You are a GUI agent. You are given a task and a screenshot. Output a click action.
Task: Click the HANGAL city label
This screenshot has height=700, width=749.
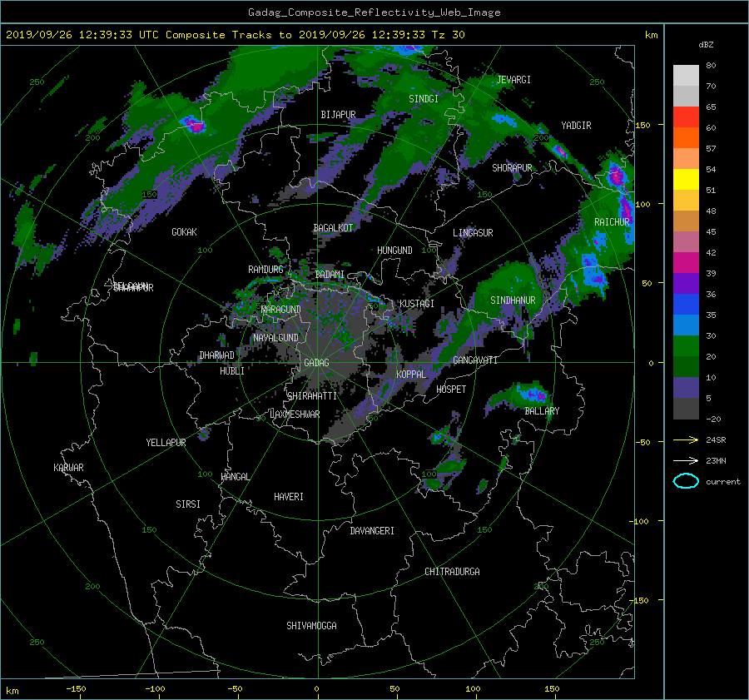click(235, 477)
